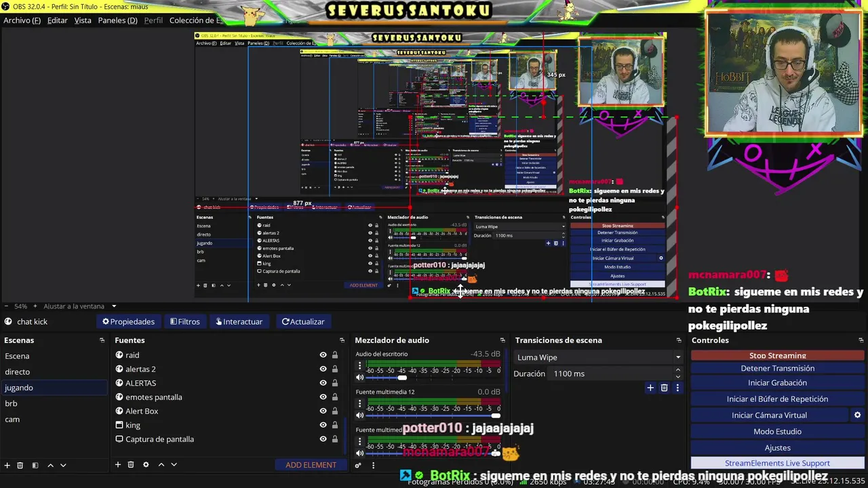
Task: Increase transition duration stepper up
Action: [677, 370]
